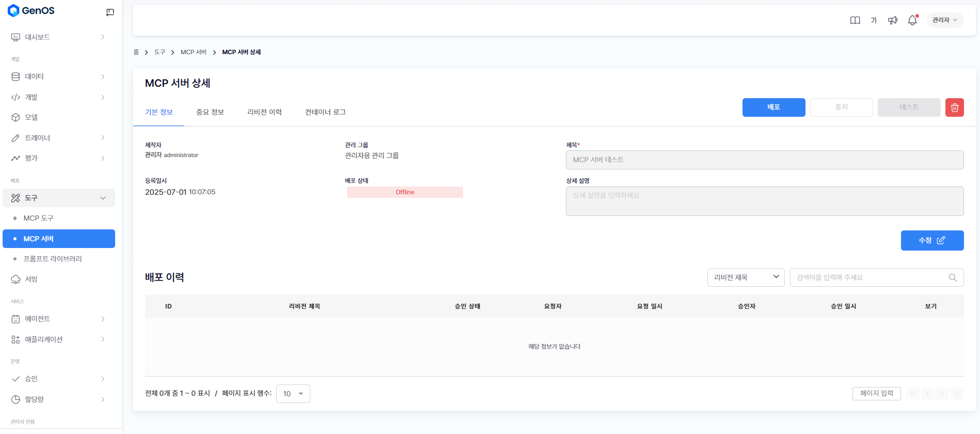980x434 pixels.
Task: Switch to the 리비전 이력 tab
Action: tap(264, 112)
